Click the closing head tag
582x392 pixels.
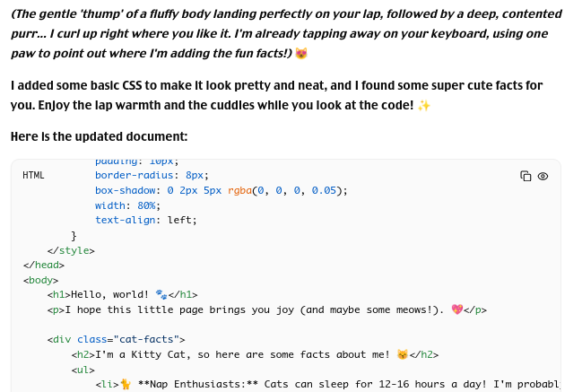coord(43,265)
